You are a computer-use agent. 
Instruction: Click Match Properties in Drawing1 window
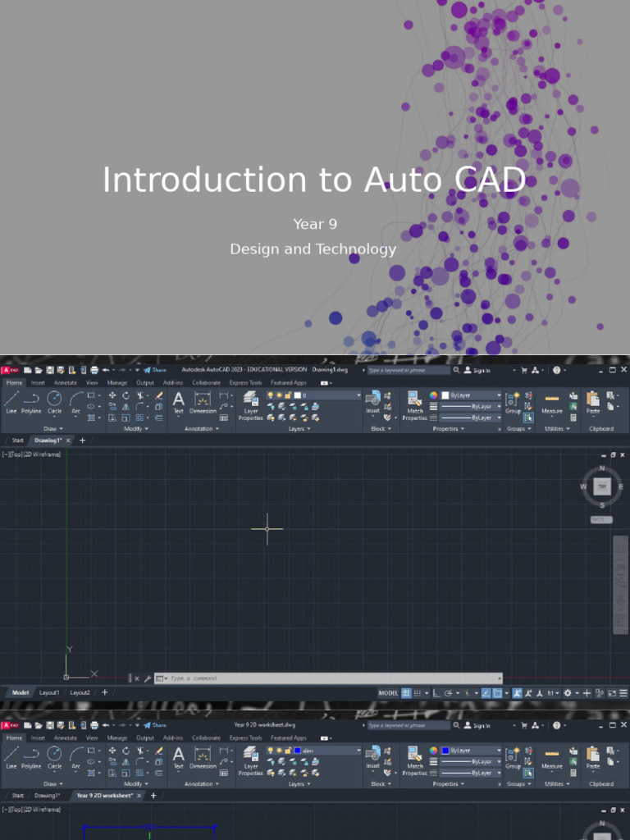414,405
